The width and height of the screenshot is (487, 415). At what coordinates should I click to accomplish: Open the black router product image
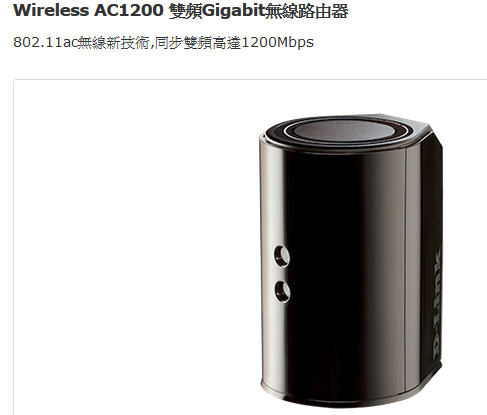(351, 261)
